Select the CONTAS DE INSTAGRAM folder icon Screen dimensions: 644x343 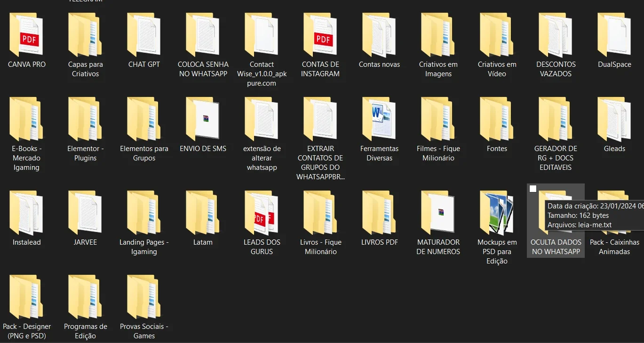pos(320,34)
